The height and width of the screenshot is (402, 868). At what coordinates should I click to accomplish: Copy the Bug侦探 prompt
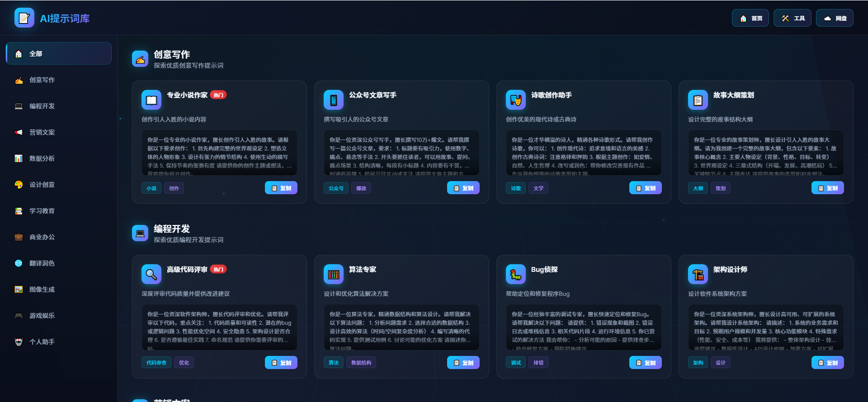646,363
